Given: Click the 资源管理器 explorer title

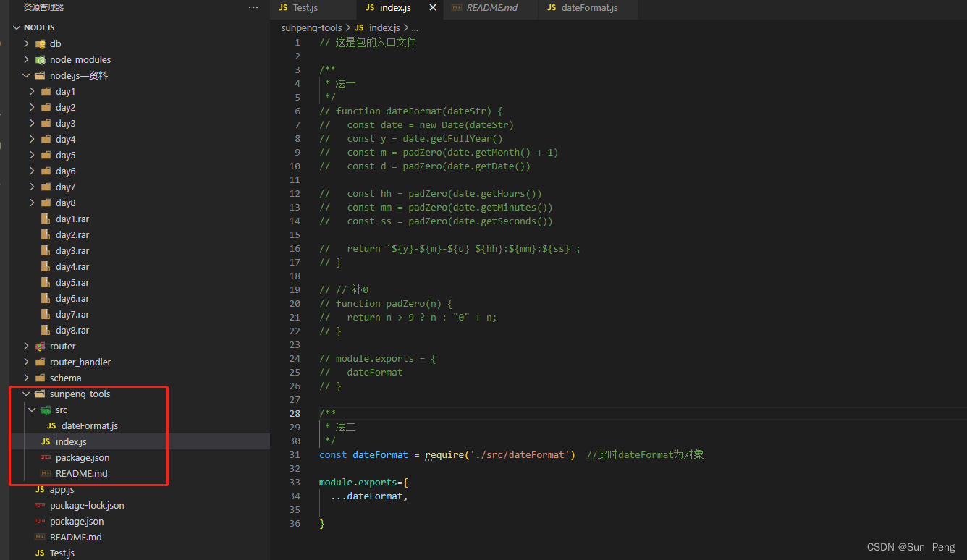Looking at the screenshot, I should 43,7.
